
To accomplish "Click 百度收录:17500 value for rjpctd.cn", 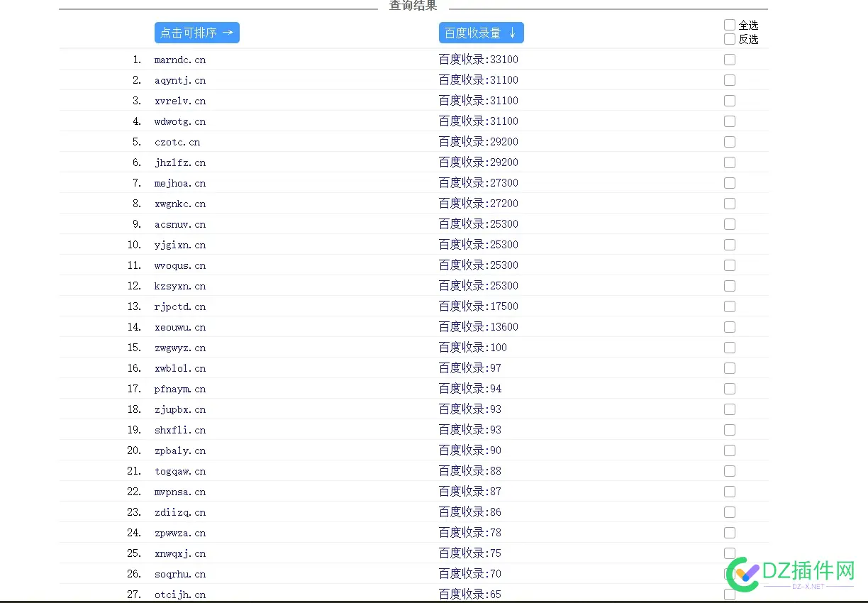I will tap(478, 306).
